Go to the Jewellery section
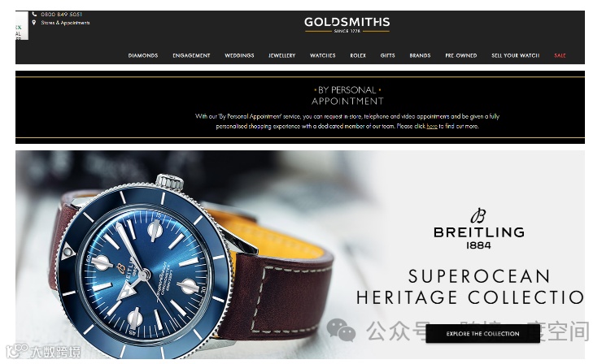615x364 pixels. (x=282, y=55)
